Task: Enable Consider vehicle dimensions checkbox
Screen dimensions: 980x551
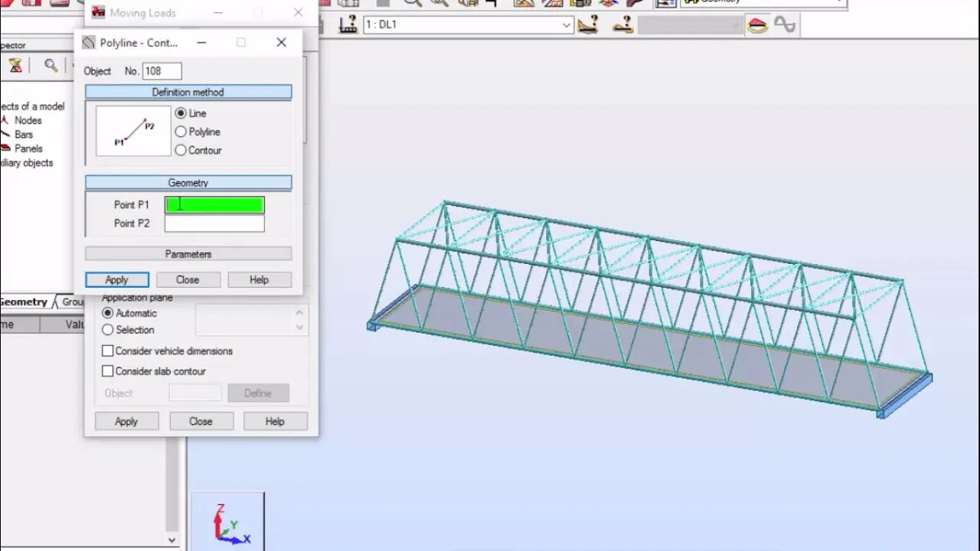Action: 108,351
